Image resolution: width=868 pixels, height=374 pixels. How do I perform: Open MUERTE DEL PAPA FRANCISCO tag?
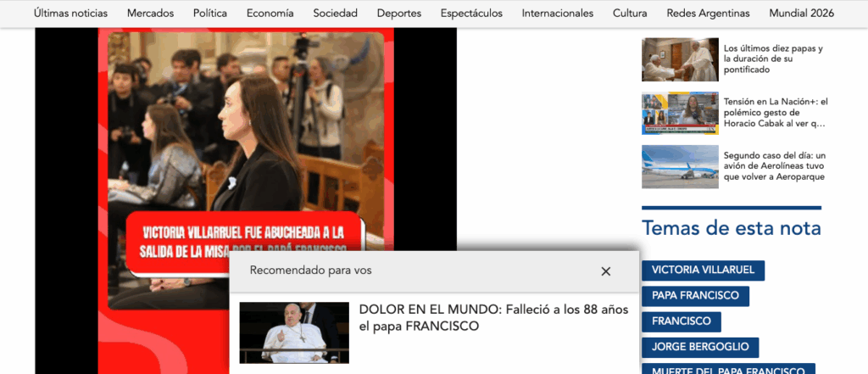click(x=728, y=369)
